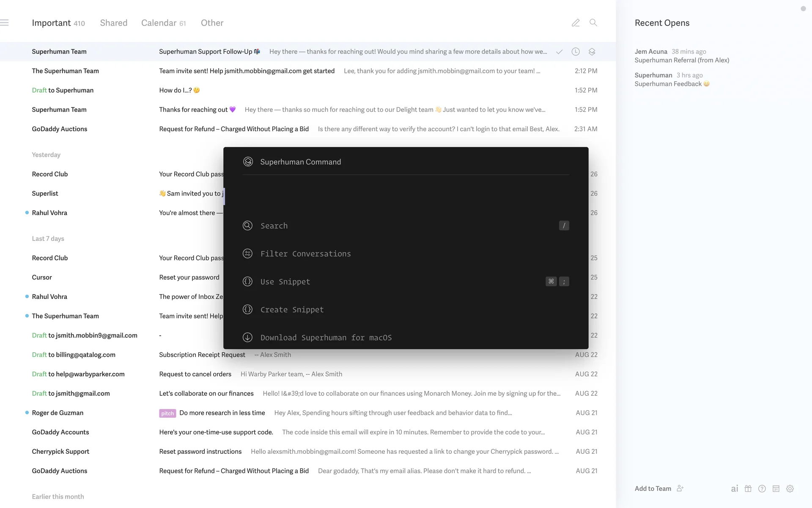Open the Roger de Guzman pitch email

222,413
